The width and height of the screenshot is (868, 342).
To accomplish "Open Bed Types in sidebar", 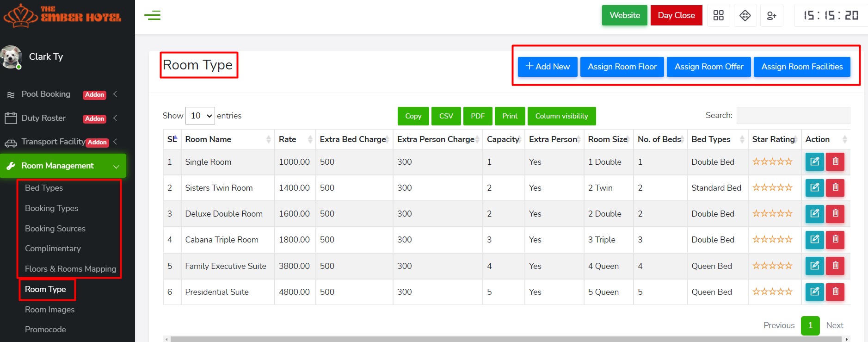I will pos(44,188).
